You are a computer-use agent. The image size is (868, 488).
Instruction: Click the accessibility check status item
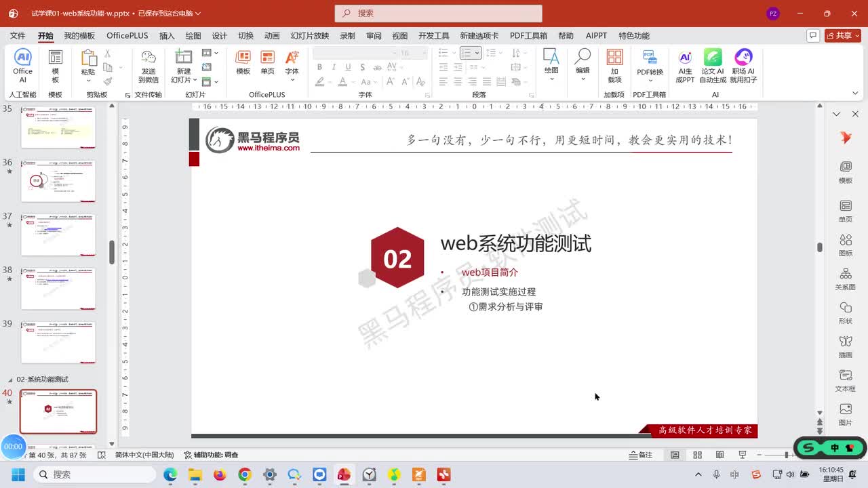click(211, 455)
